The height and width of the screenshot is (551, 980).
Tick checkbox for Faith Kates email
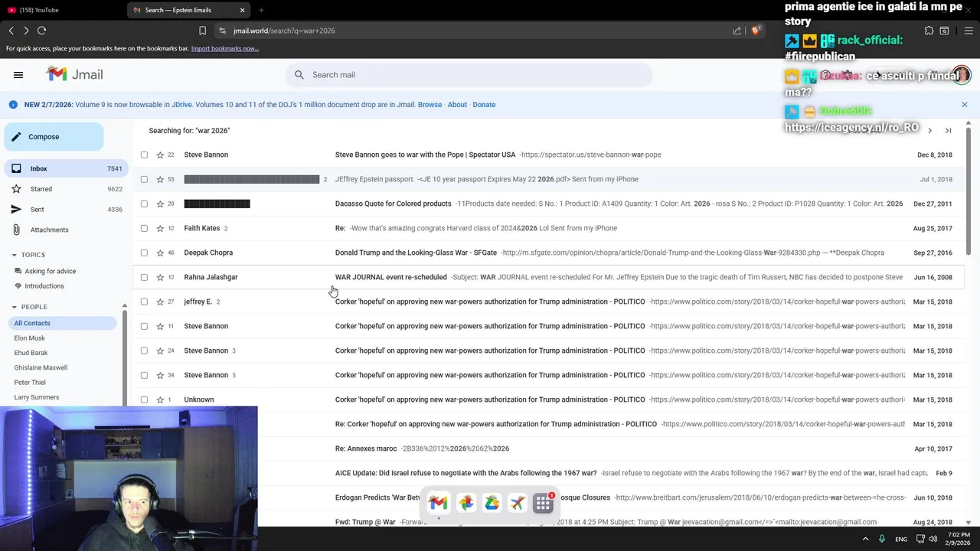coord(144,228)
